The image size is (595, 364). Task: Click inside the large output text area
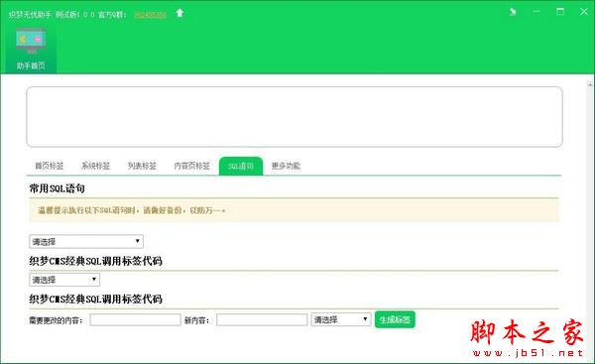point(295,117)
